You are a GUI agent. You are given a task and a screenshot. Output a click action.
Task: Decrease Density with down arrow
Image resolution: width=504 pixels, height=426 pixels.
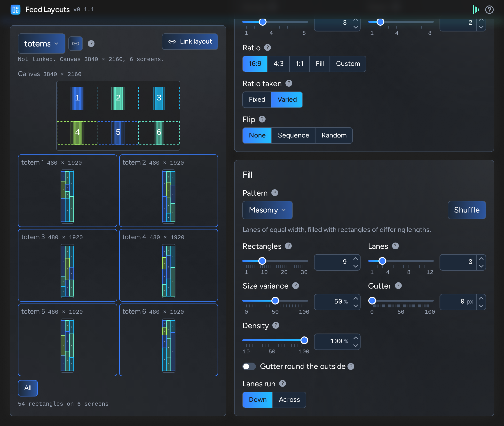[356, 346]
